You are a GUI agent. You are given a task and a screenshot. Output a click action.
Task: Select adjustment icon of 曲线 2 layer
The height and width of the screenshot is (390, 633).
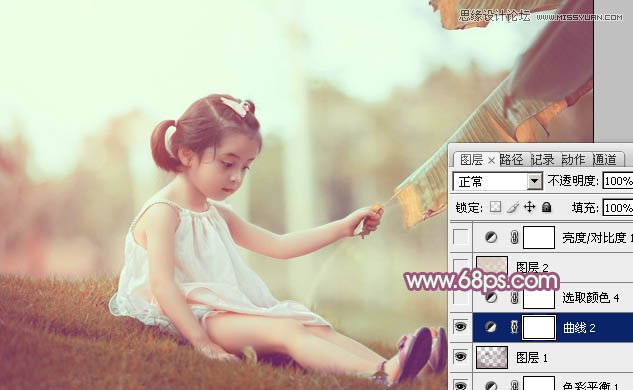point(491,327)
